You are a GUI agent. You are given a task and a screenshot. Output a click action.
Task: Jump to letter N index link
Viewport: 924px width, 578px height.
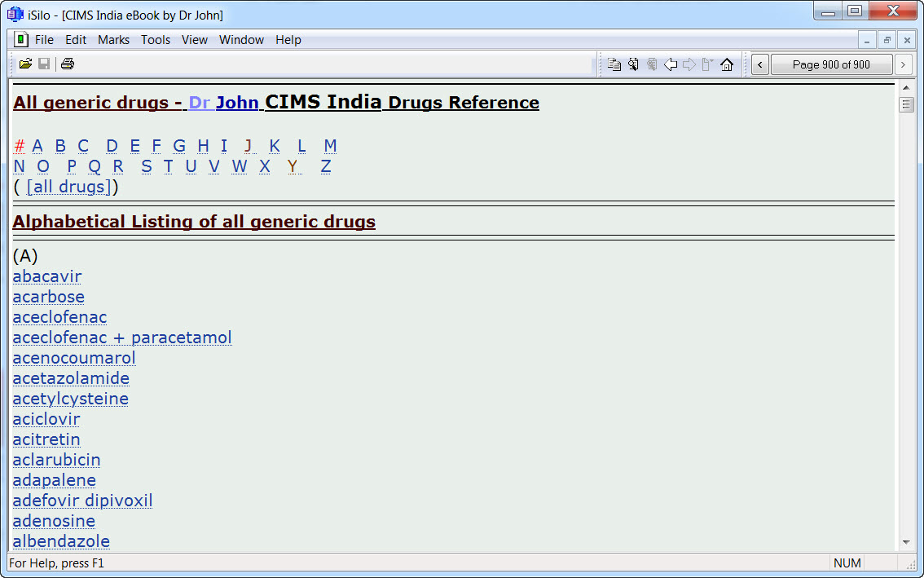click(19, 166)
